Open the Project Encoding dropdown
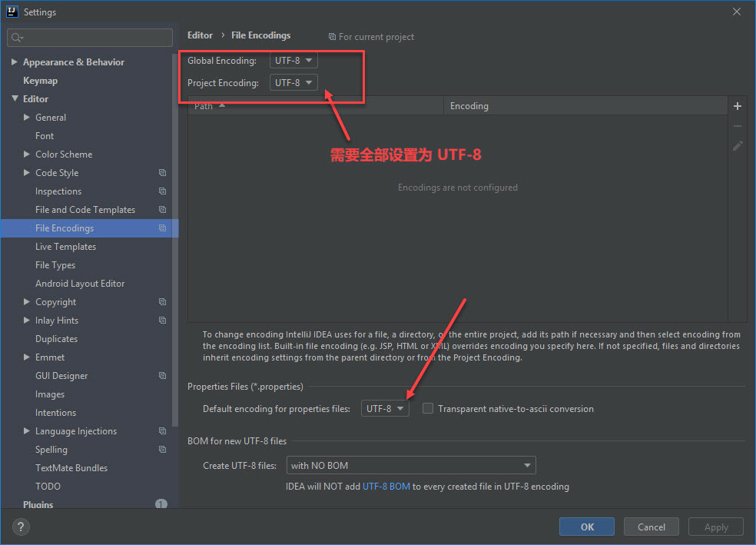756x545 pixels. coord(293,82)
